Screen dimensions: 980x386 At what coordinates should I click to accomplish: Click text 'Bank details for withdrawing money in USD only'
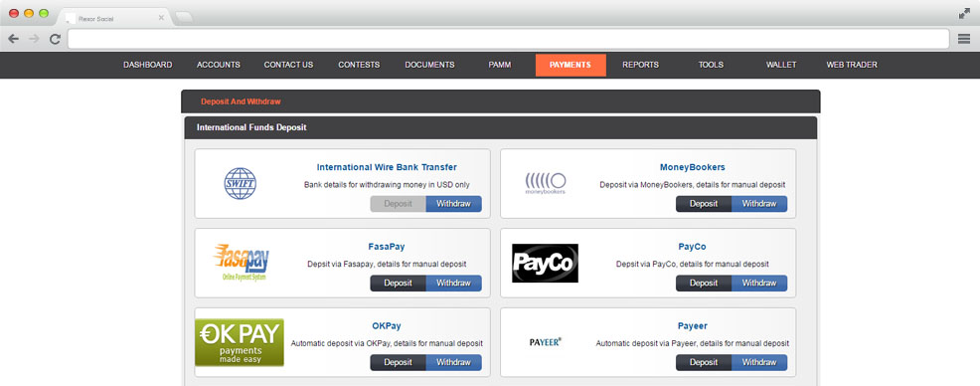pyautogui.click(x=387, y=185)
